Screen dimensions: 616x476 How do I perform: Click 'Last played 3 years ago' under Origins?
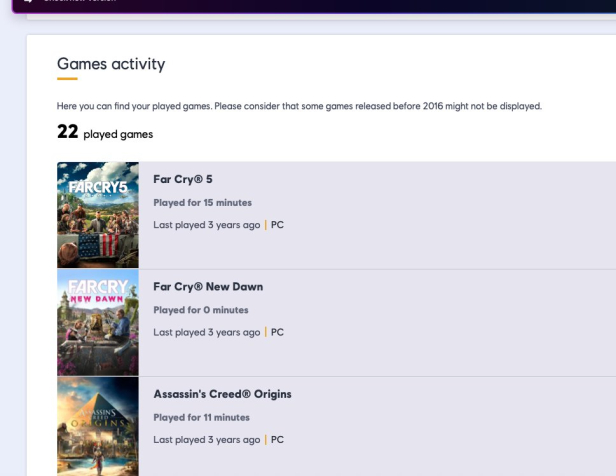206,439
